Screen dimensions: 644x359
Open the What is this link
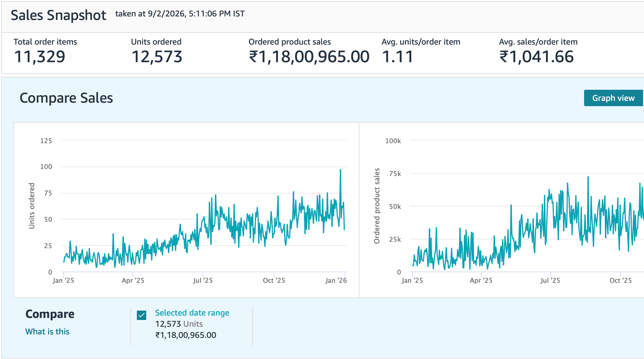[47, 331]
